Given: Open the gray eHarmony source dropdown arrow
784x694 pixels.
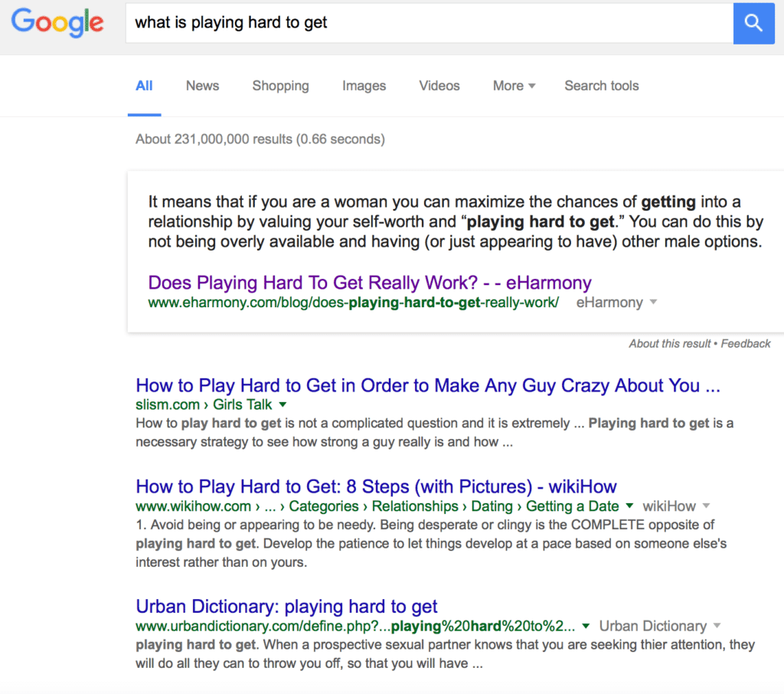Looking at the screenshot, I should pos(653,303).
